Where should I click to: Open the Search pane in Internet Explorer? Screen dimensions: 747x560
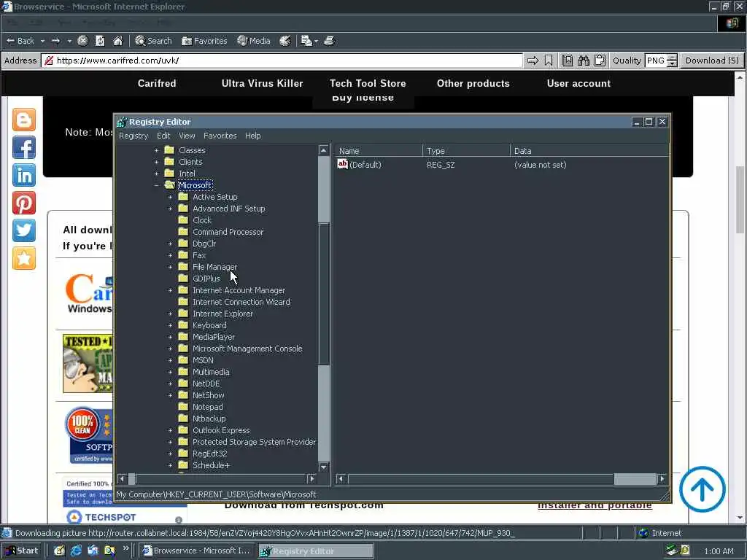point(153,41)
